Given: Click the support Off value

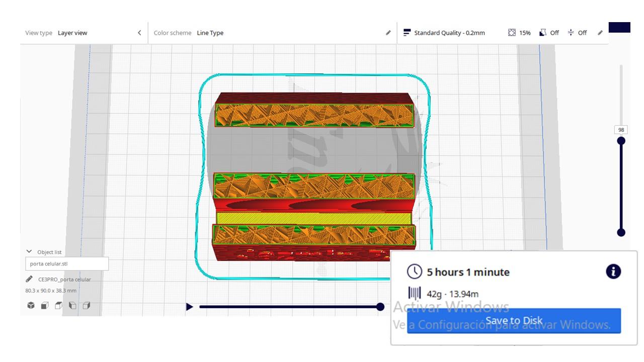Looking at the screenshot, I should [x=554, y=33].
